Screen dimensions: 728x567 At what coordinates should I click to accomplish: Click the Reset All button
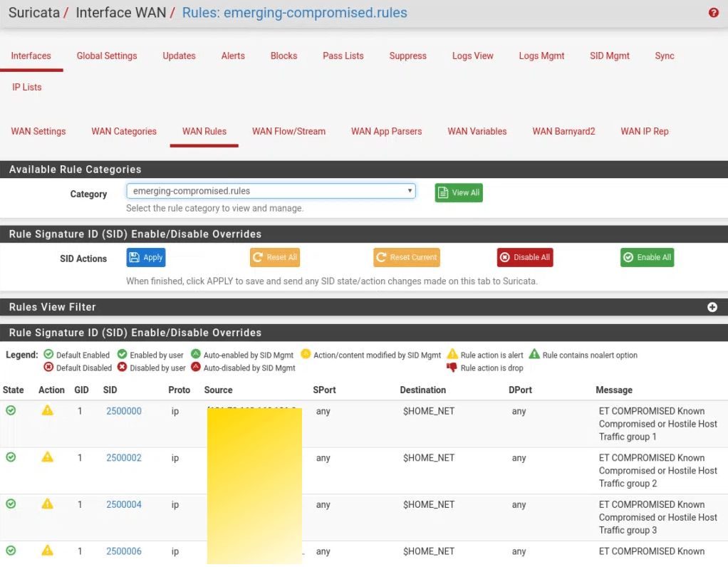tap(275, 258)
